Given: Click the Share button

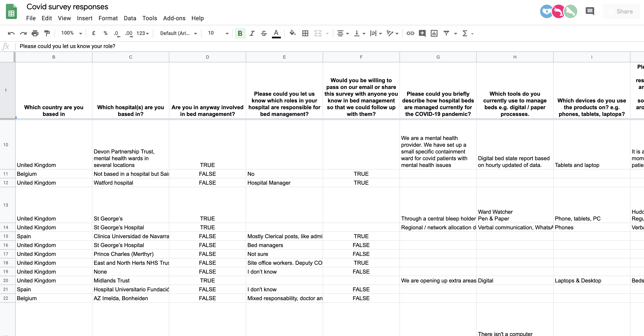Looking at the screenshot, I should pos(621,11).
